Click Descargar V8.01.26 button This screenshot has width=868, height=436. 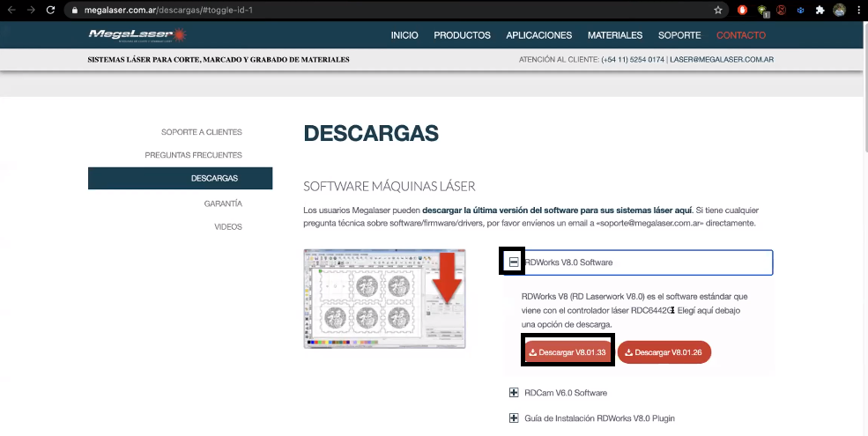664,352
